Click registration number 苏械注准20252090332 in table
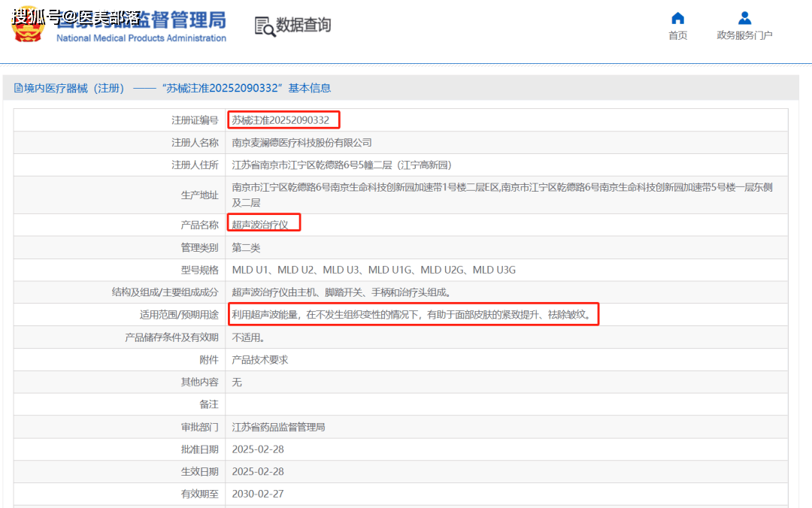 coord(280,120)
